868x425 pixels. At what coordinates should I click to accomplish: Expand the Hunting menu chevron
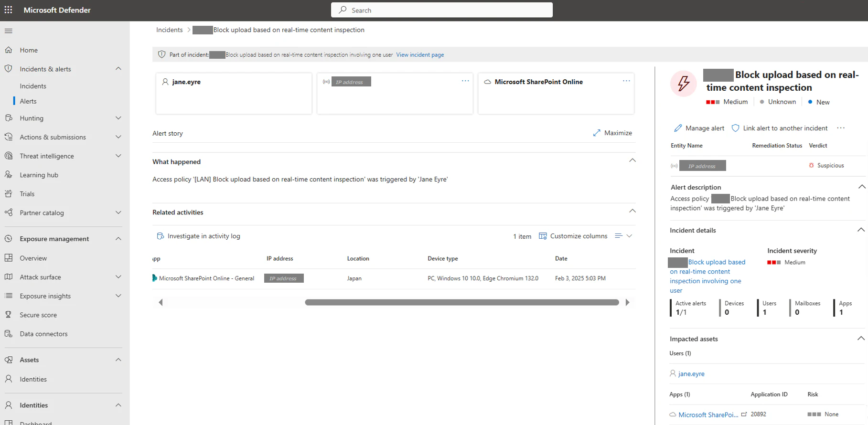pos(118,118)
